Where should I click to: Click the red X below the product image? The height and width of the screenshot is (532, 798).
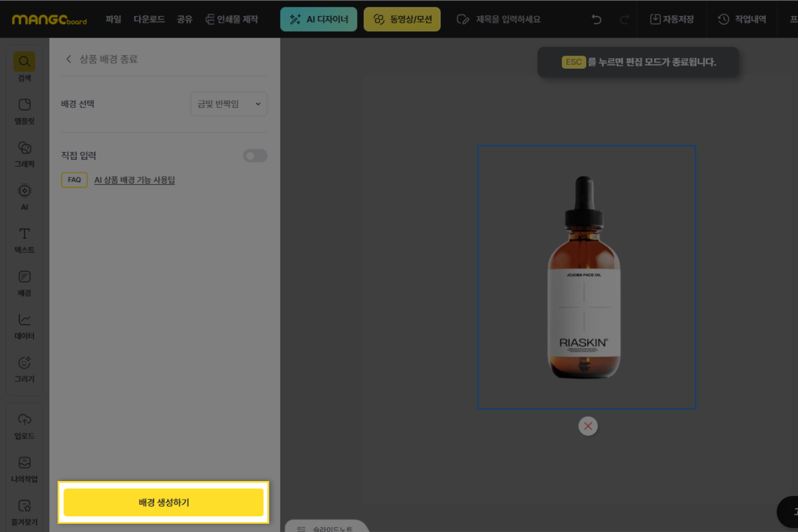pos(588,426)
